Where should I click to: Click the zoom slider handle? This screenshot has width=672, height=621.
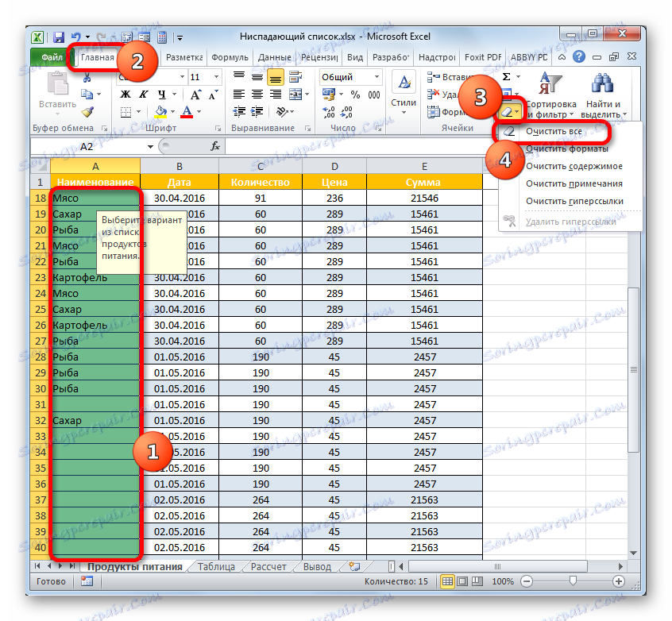point(573,581)
